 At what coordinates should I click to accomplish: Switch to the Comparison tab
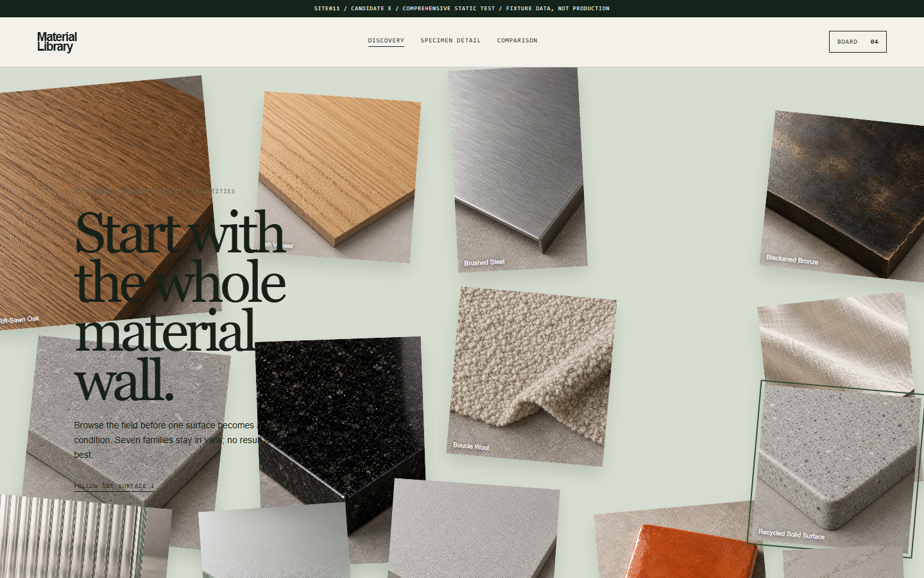click(x=517, y=40)
